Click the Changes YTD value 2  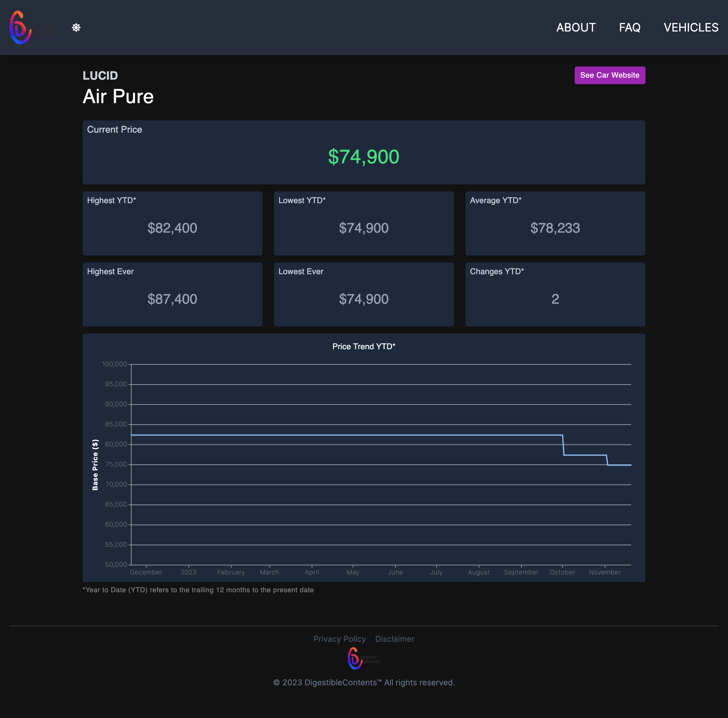(x=555, y=299)
